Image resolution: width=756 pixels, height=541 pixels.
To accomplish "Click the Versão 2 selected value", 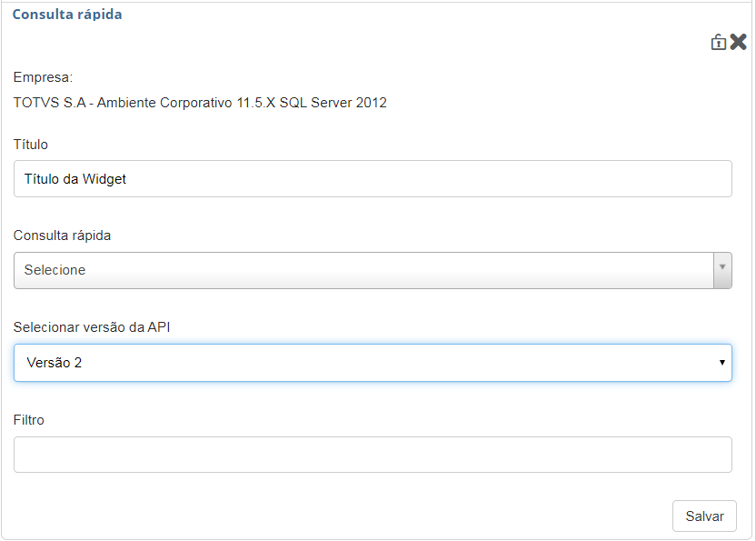I will (x=55, y=363).
